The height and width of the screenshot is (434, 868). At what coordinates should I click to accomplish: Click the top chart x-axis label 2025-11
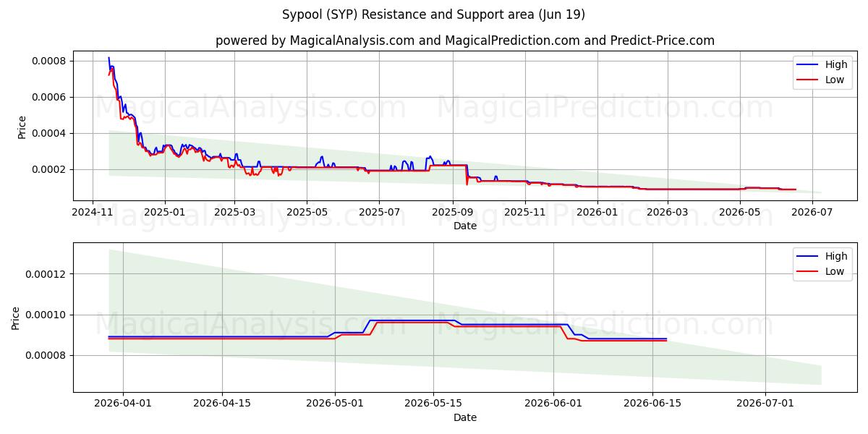point(525,212)
